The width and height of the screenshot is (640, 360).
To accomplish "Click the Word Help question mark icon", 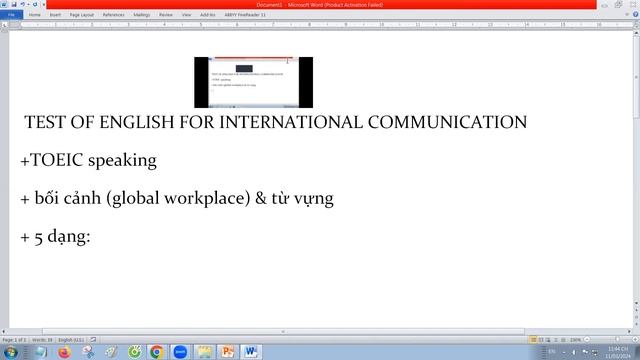I will 636,14.
